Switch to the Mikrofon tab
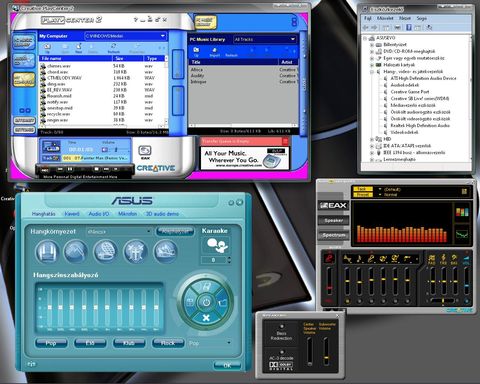 click(x=128, y=214)
